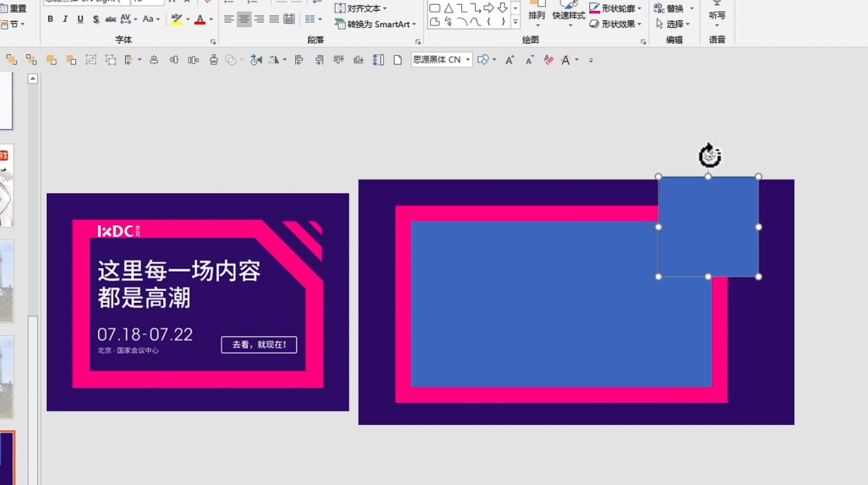Select right arrow shape from gallery
The height and width of the screenshot is (485, 868).
pyautogui.click(x=489, y=8)
